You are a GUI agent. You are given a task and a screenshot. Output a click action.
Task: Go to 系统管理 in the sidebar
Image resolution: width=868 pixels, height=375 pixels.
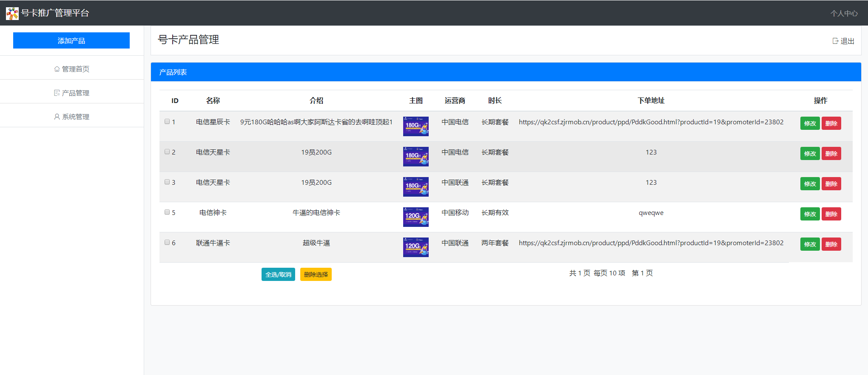pos(75,117)
